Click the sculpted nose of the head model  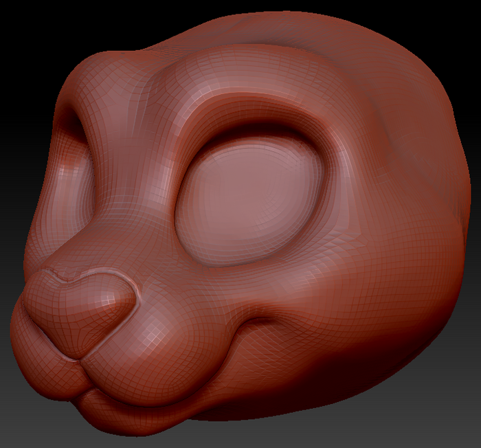pyautogui.click(x=81, y=313)
